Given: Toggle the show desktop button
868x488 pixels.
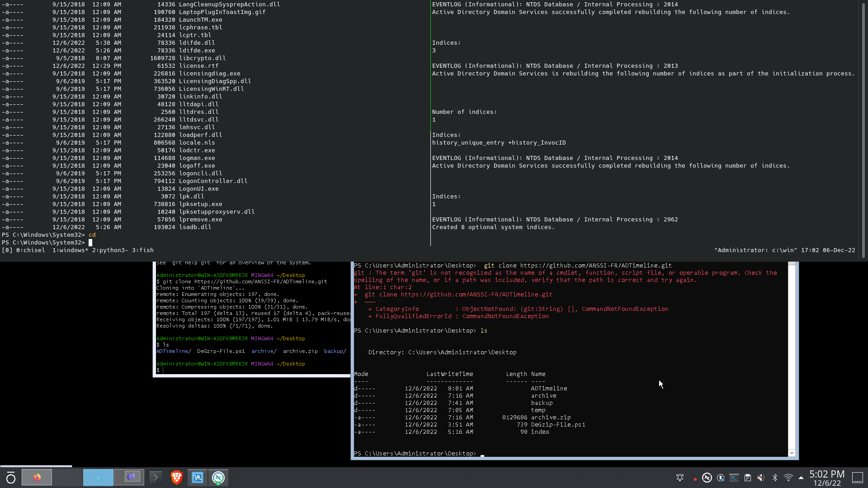Looking at the screenshot, I should coord(858,478).
